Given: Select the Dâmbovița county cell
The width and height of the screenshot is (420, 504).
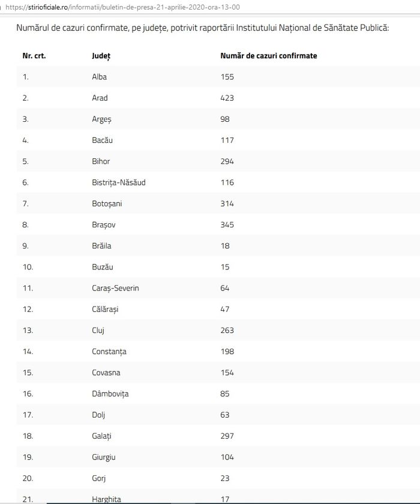Looking at the screenshot, I should pos(110,394).
